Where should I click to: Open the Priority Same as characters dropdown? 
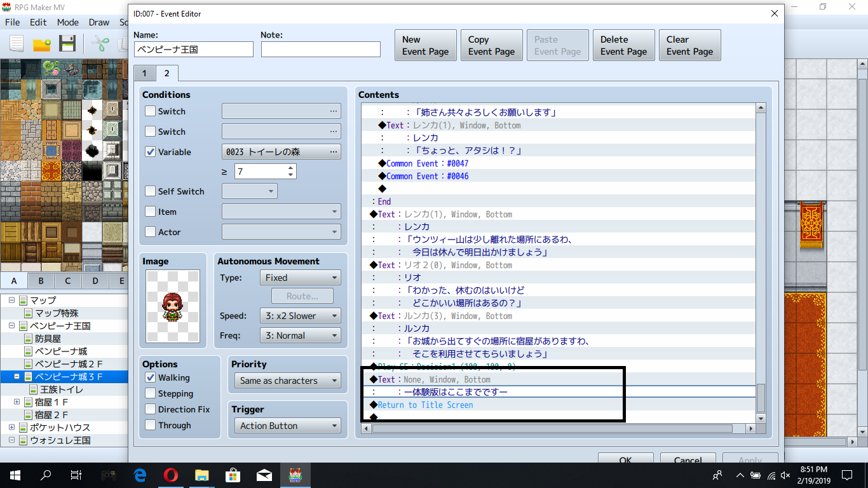[x=287, y=381]
